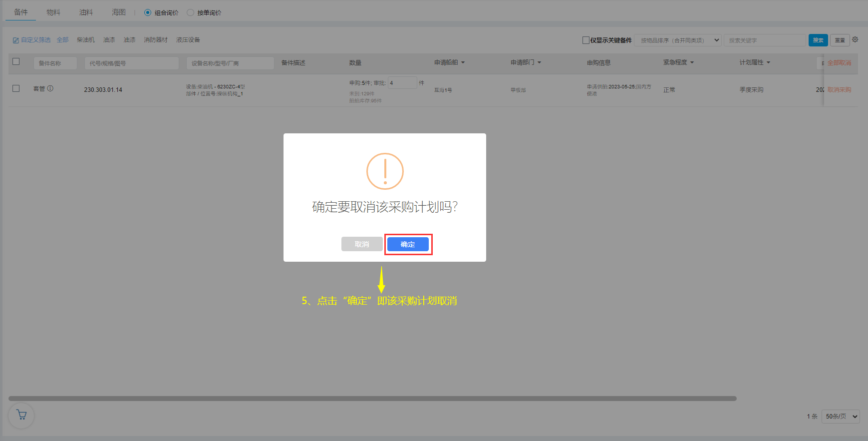The width and height of the screenshot is (868, 441).
Task: Toggle the 仅显示关键备件 checkbox
Action: point(586,40)
